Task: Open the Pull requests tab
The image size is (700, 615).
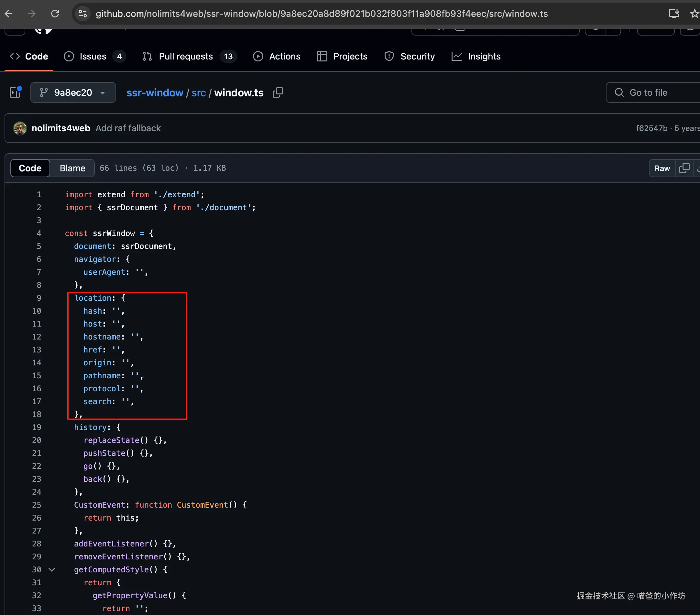Action: point(186,57)
